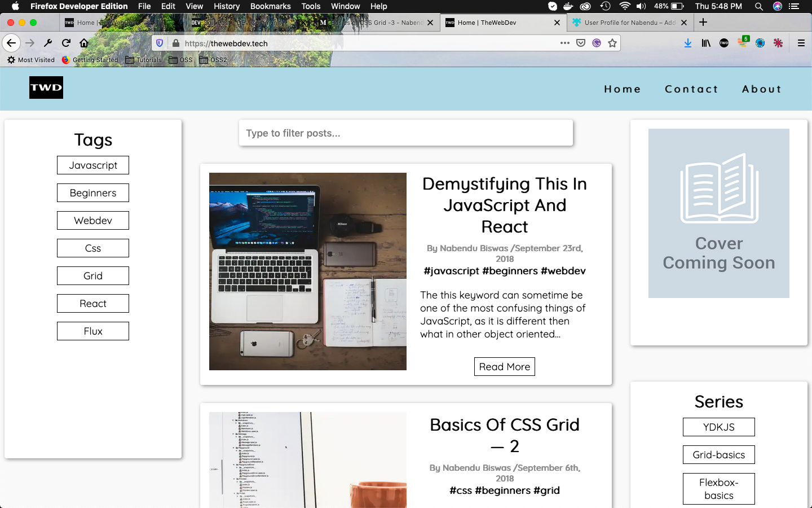Viewport: 812px width, 508px height.
Task: Open the Tools menu
Action: pos(311,6)
